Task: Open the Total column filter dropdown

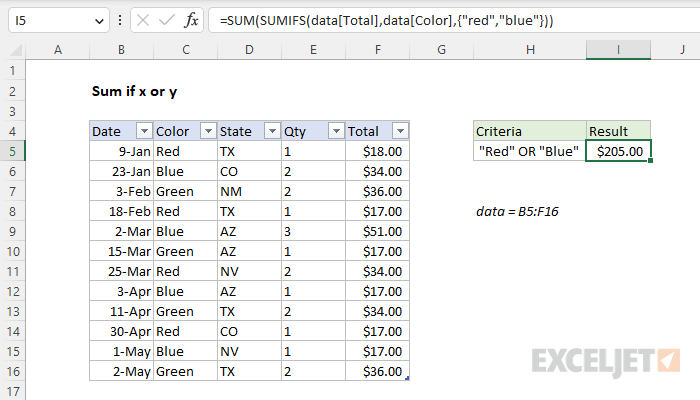Action: coord(400,131)
